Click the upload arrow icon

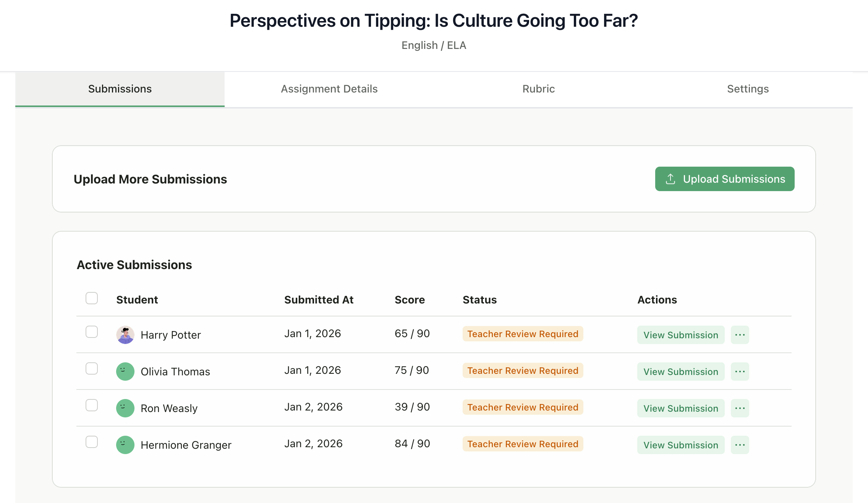pos(670,179)
